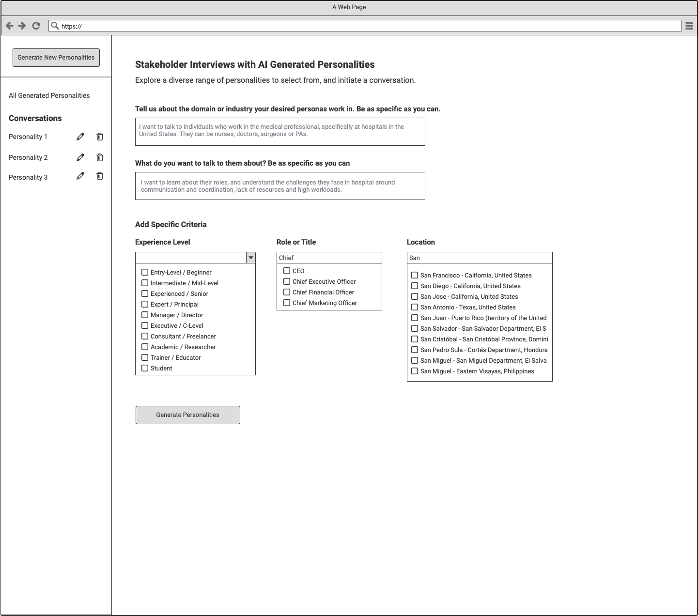The image size is (698, 616).
Task: Open the Personality 3 conversation
Action: 28,177
